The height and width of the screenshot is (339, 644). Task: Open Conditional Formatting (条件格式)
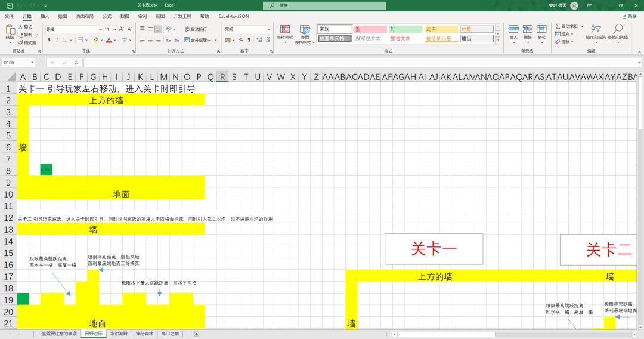pos(285,33)
